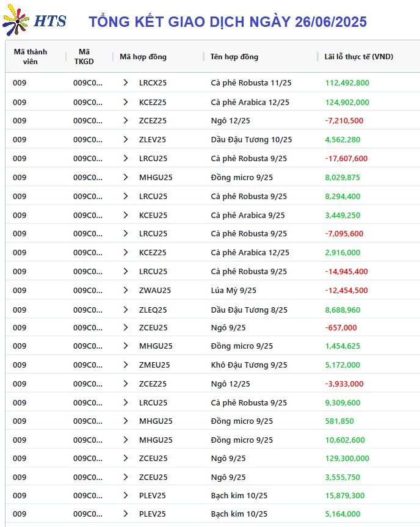Image resolution: width=420 pixels, height=527 pixels.
Task: Expand the MHGU25 row with profit 10,602,600
Action: [x=126, y=440]
